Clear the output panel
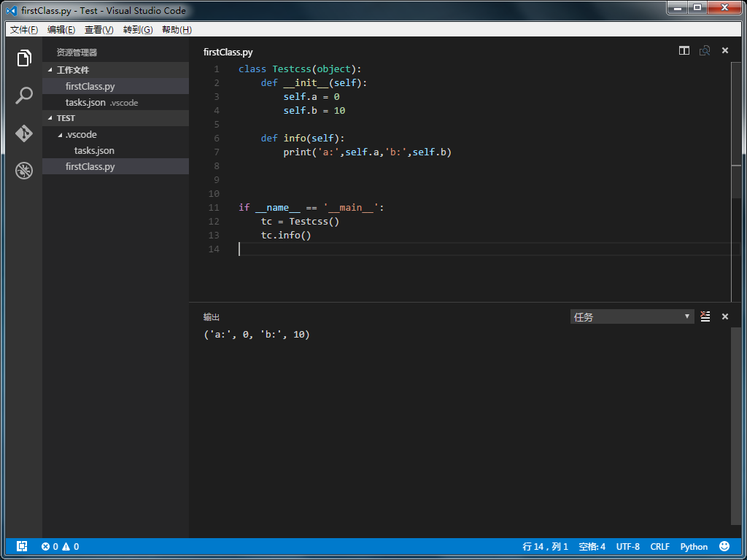 705,316
